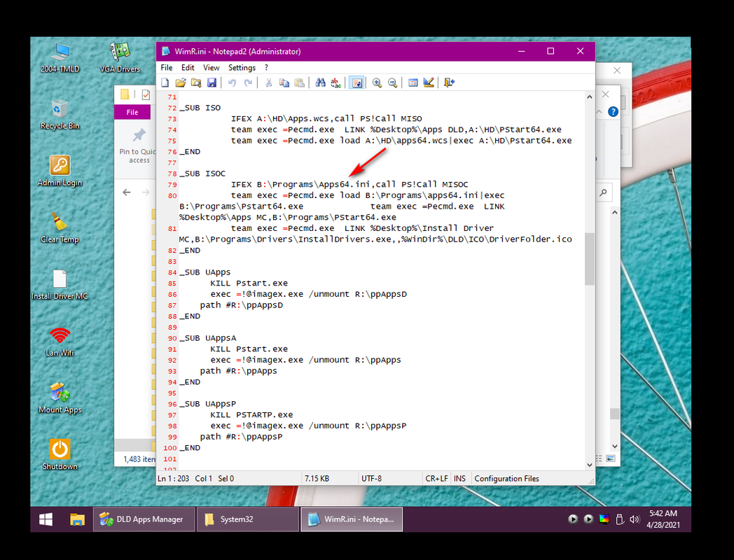
Task: Open the 2004-TMLD desktop icon
Action: tap(60, 57)
